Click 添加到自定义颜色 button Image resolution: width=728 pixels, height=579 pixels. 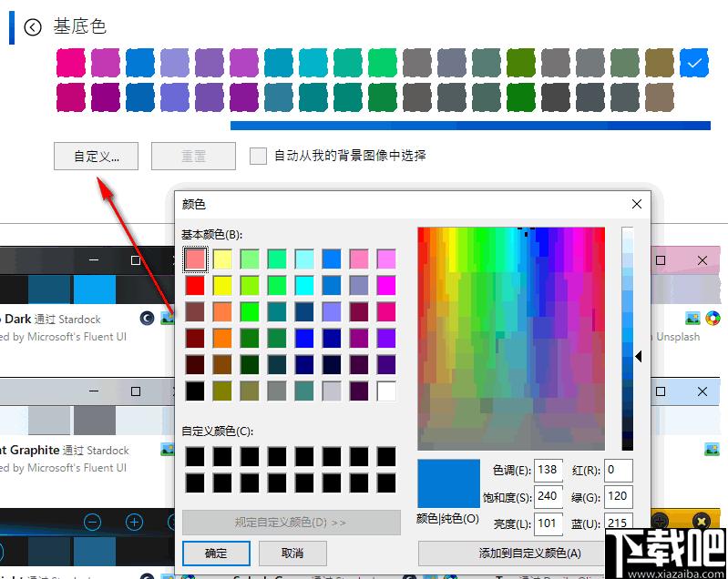(529, 553)
